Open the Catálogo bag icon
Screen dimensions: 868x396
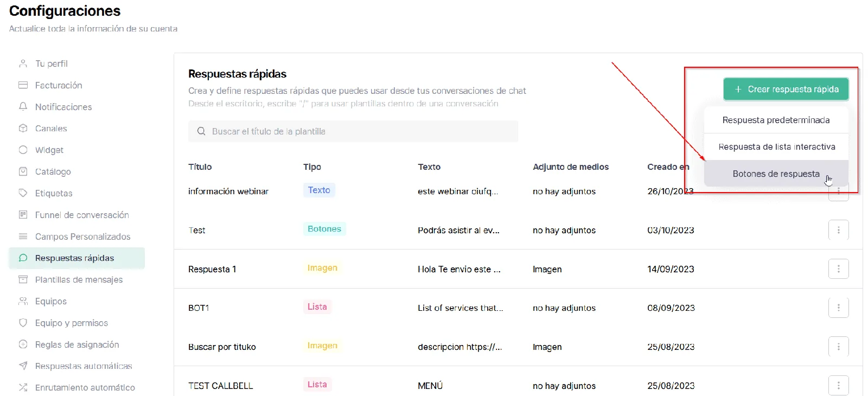(23, 171)
